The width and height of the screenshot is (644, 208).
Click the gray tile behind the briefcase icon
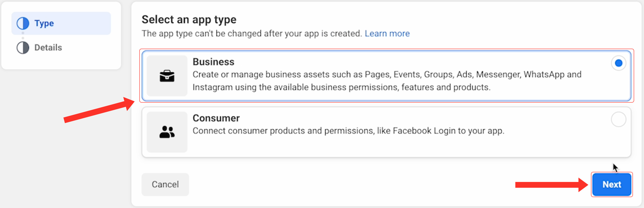[167, 76]
